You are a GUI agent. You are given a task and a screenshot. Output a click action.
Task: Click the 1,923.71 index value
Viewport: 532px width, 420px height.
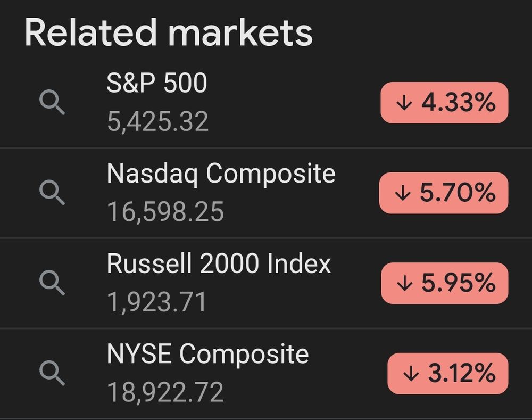click(156, 302)
